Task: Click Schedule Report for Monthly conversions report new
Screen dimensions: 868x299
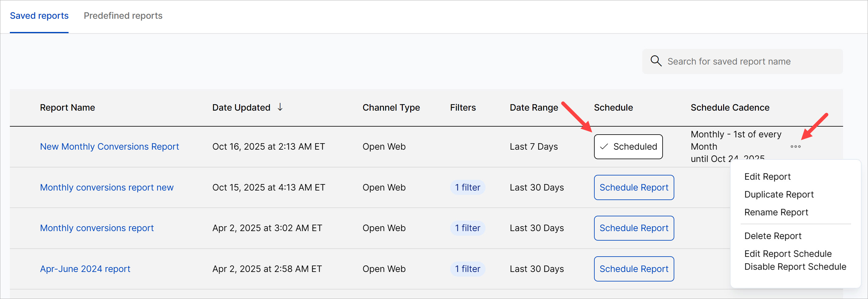Action: click(633, 187)
